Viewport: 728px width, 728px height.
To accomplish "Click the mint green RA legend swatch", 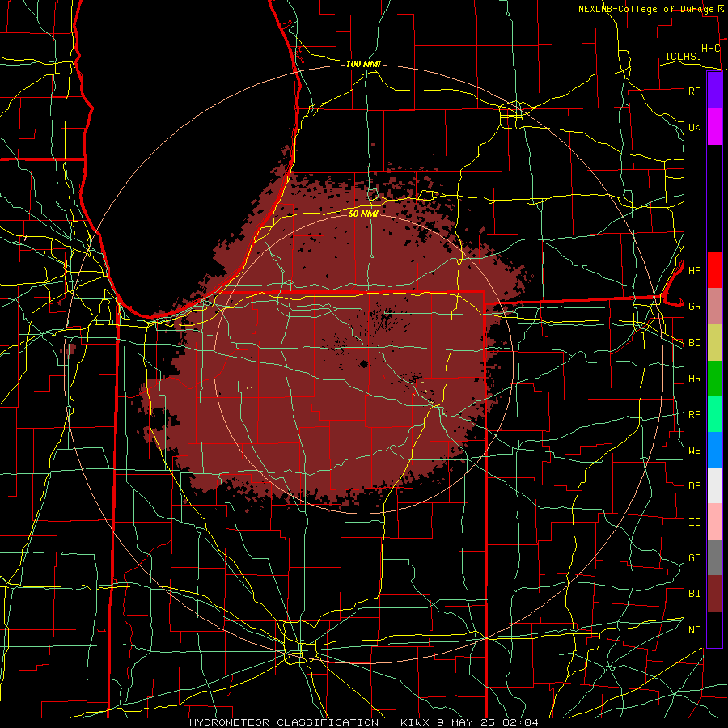I will (x=714, y=414).
